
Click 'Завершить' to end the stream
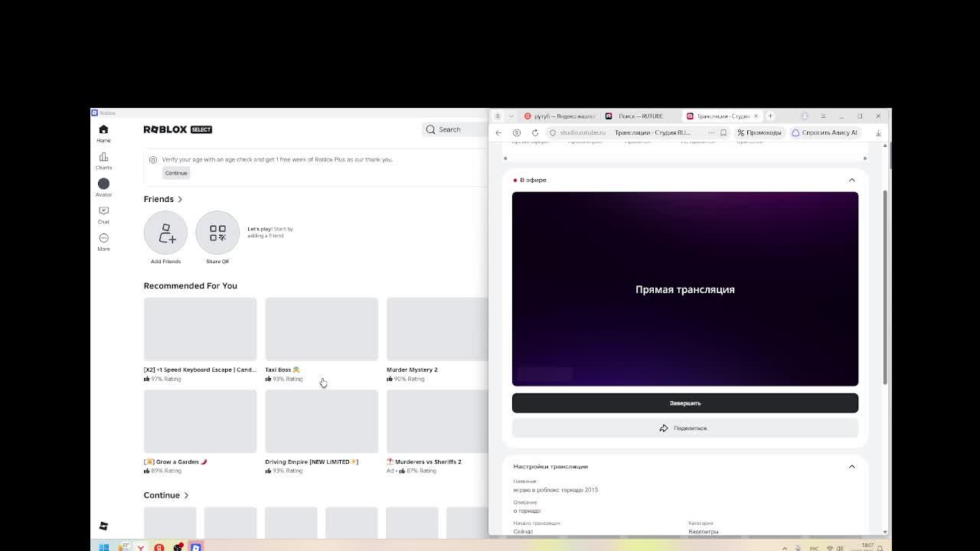(685, 403)
